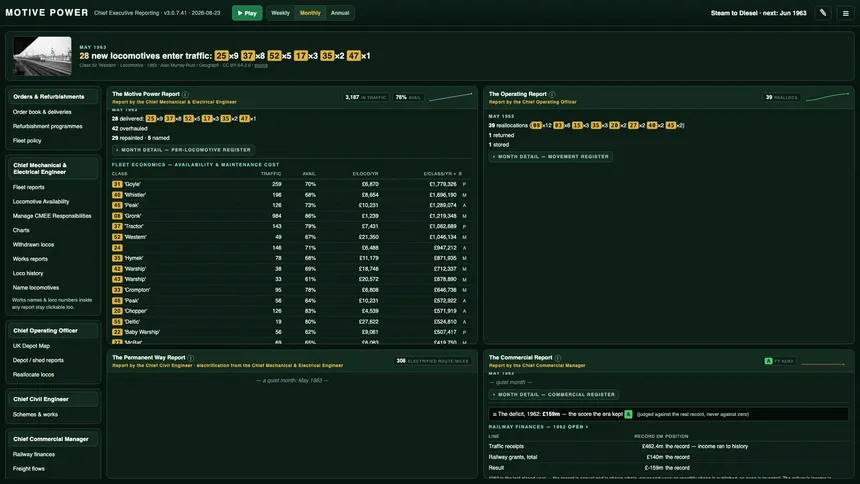860x484 pixels.
Task: Open Withdrawn locos sidebar link
Action: tap(33, 244)
